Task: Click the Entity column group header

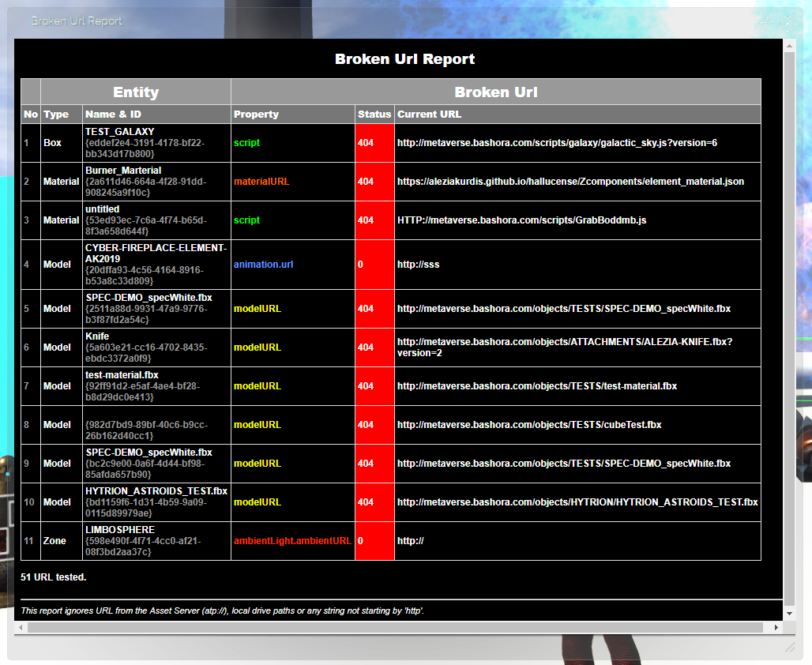Action: [x=136, y=92]
